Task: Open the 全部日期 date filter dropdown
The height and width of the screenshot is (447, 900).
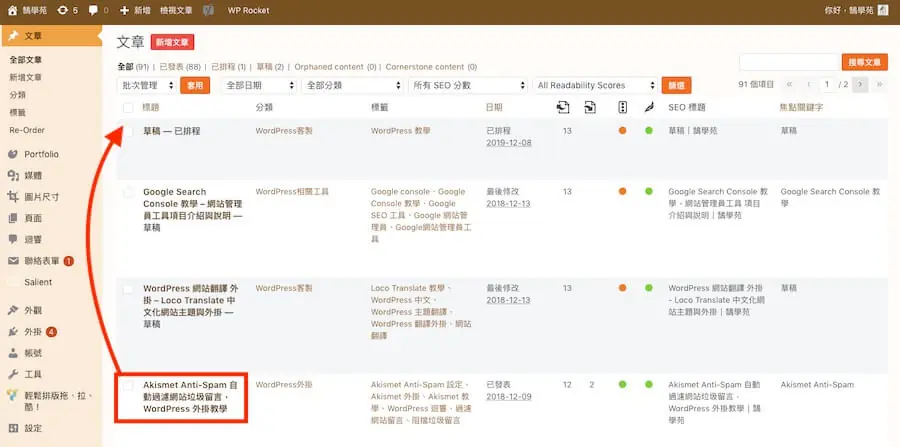Action: coord(258,85)
